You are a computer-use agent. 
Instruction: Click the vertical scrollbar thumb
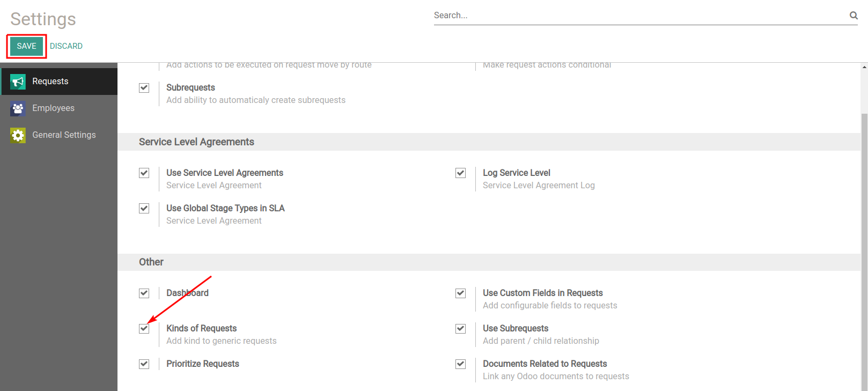tap(864, 252)
